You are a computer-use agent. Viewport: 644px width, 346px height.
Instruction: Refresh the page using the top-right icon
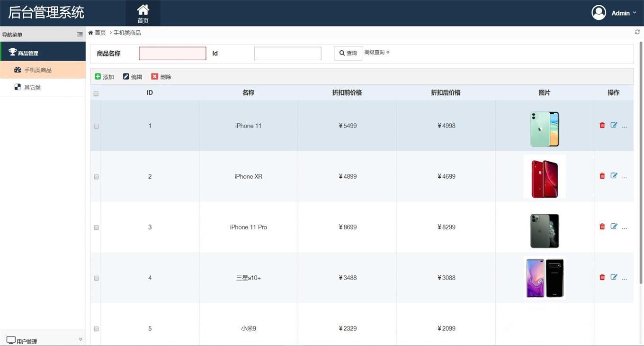(637, 32)
